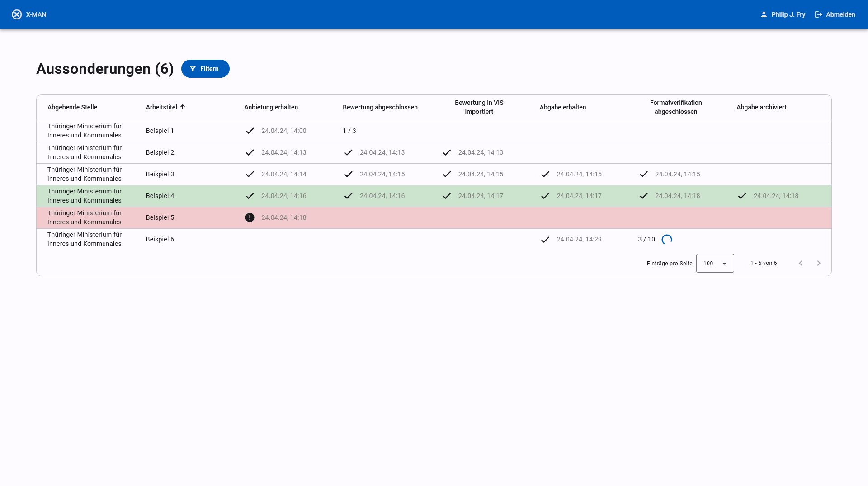The image size is (868, 486).
Task: Click the checkmark for Beispiel 3 Bewertung abgeschlossen
Action: tap(348, 174)
